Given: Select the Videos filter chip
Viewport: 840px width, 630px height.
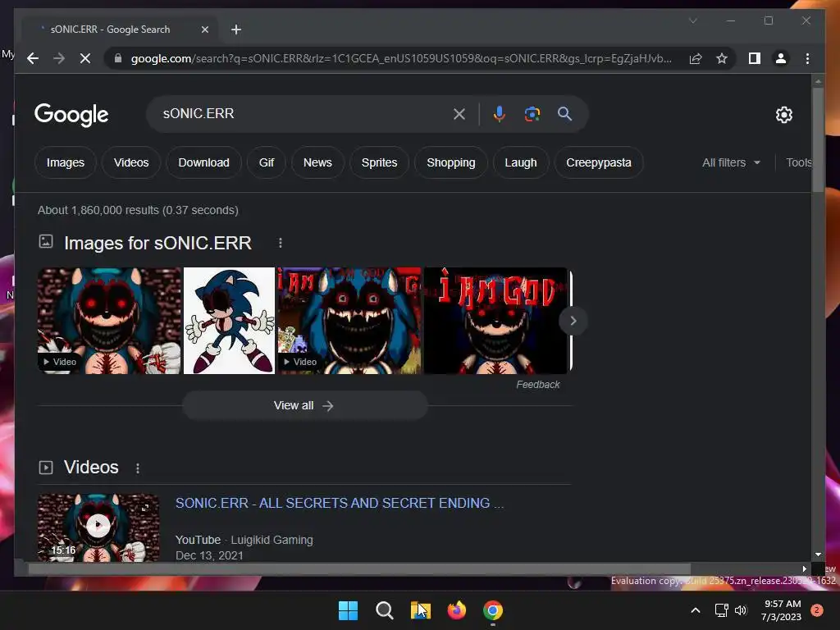Looking at the screenshot, I should (x=131, y=162).
